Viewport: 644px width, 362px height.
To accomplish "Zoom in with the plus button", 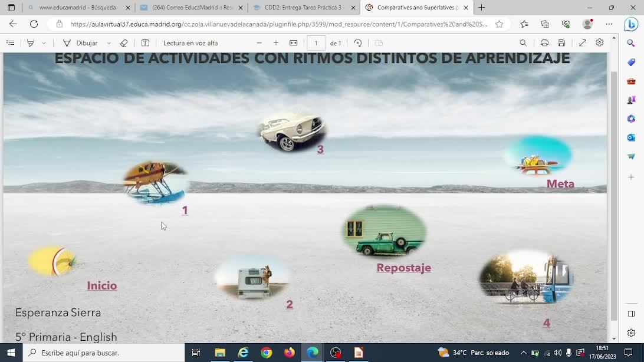I will click(276, 43).
